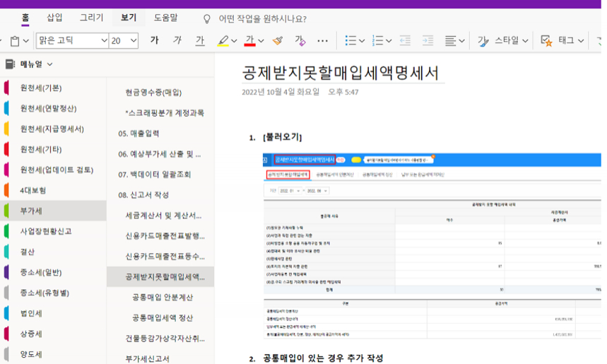Open the 상증세 section
This screenshot has height=364, width=607.
(x=54, y=334)
